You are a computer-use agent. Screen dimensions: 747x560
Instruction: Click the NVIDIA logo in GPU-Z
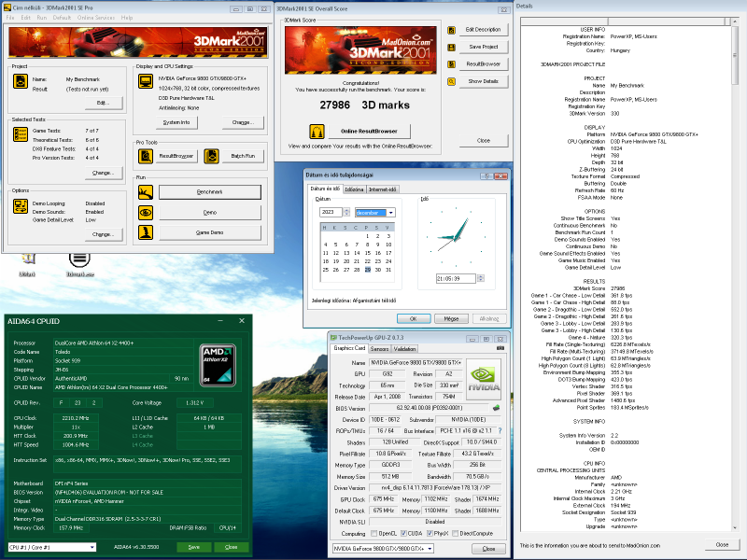(484, 379)
